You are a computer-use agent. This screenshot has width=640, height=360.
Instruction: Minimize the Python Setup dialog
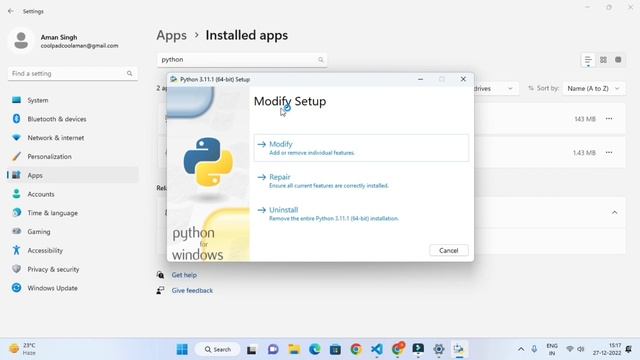click(420, 79)
